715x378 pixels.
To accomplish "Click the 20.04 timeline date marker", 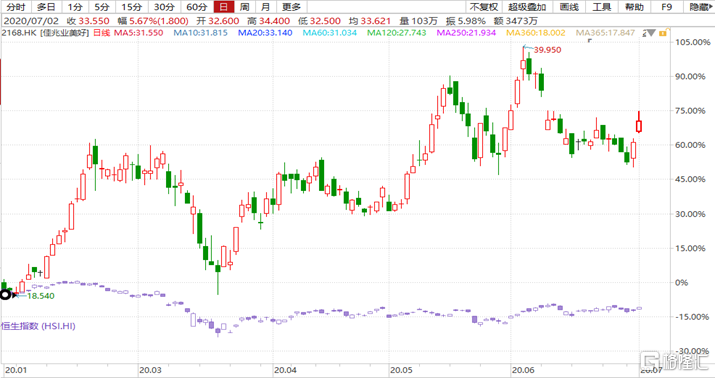I will (x=285, y=370).
